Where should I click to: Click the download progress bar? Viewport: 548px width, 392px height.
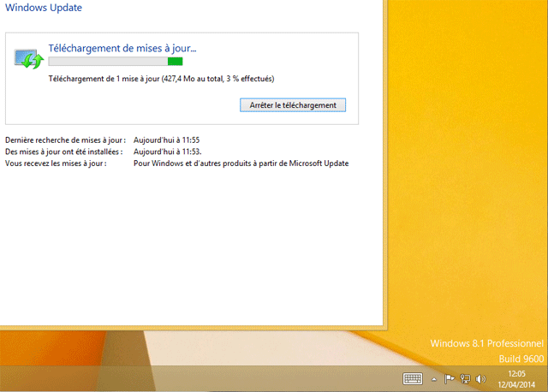click(x=115, y=62)
